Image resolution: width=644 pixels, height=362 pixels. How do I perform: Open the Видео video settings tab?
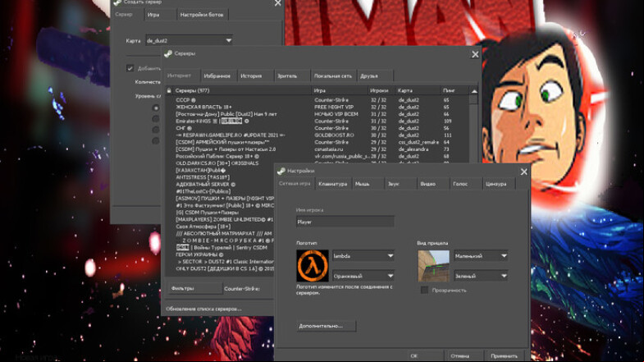433,184
